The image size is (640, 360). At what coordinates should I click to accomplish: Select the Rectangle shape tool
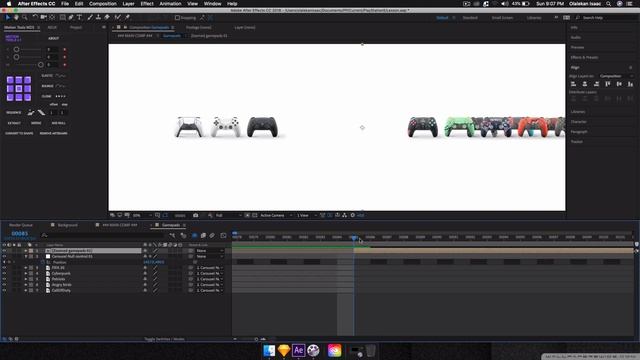(x=62, y=18)
